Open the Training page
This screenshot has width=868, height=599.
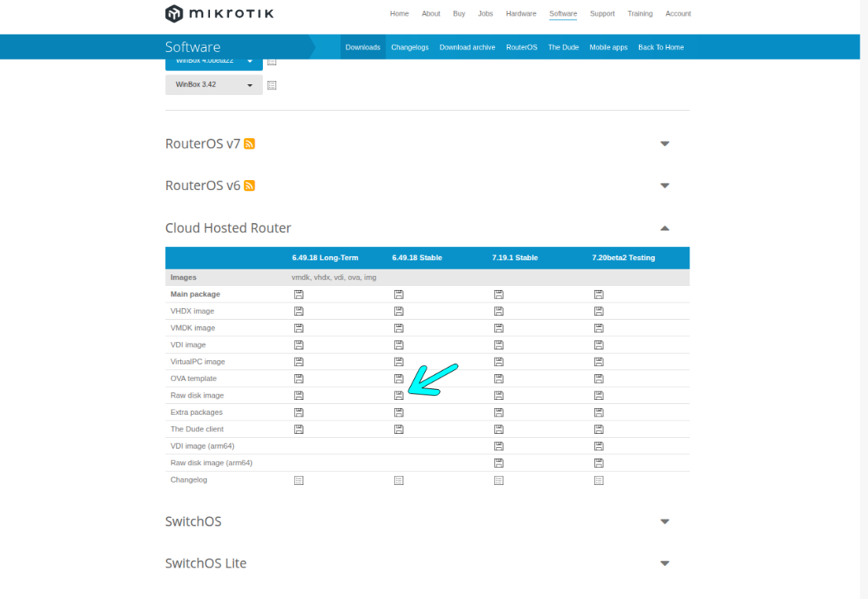point(640,13)
